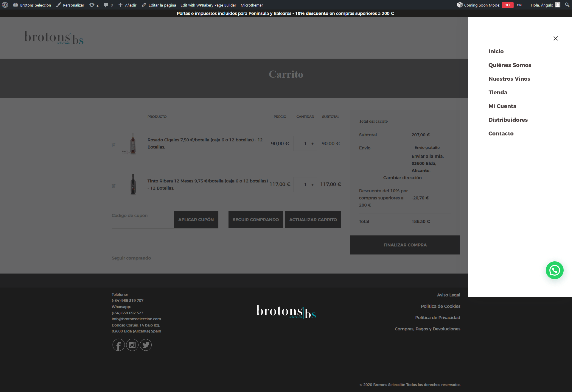Remove Tinto Ribera item with trash icon
The image size is (572, 392).
click(x=114, y=186)
